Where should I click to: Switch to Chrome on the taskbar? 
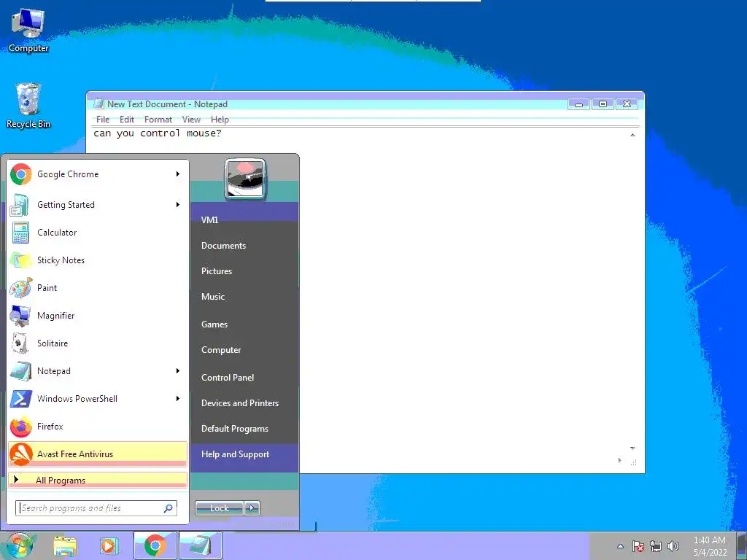[155, 545]
